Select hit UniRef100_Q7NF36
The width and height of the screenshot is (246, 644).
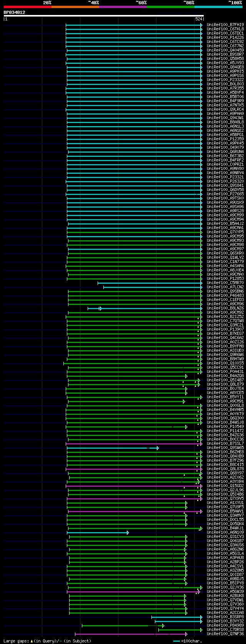pos(225,634)
